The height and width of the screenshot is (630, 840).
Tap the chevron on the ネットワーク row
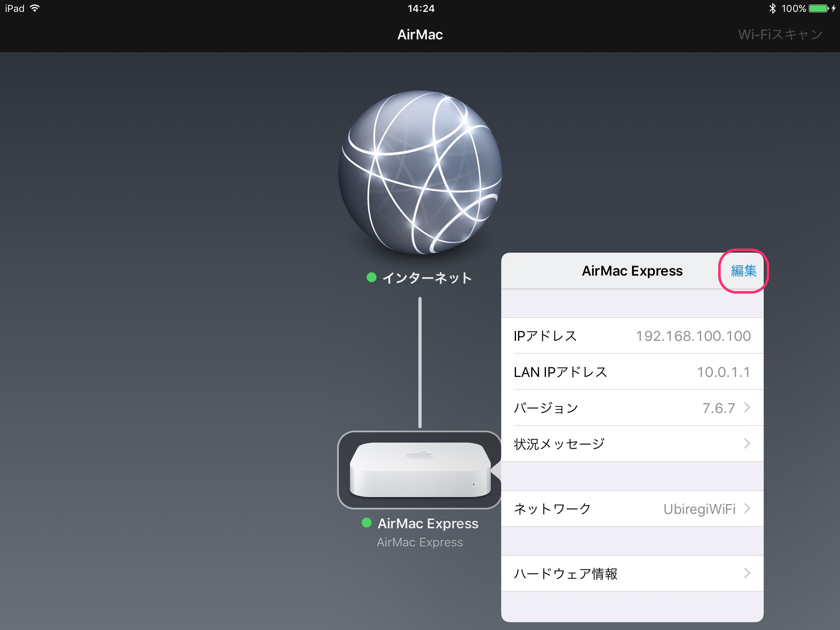[747, 509]
